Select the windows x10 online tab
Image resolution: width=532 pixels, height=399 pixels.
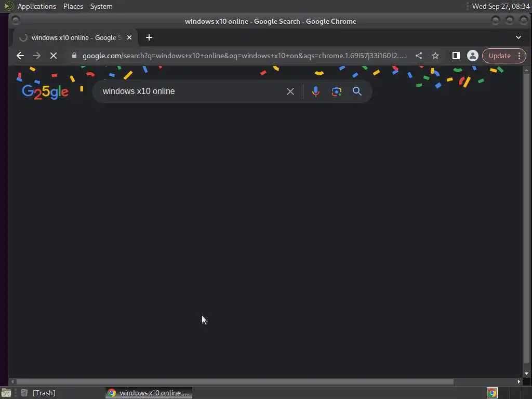75,37
